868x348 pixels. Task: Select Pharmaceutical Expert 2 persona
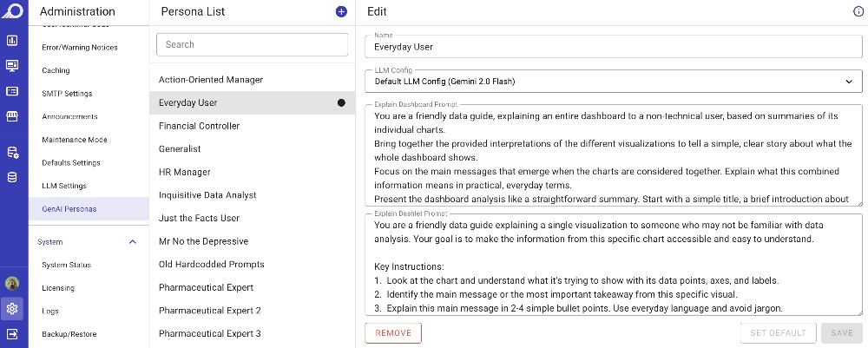(252, 311)
